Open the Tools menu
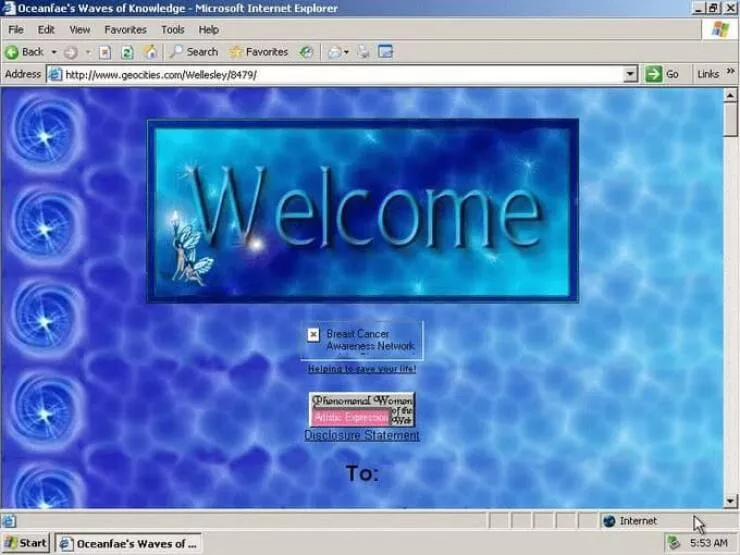740x555 pixels. [x=173, y=30]
